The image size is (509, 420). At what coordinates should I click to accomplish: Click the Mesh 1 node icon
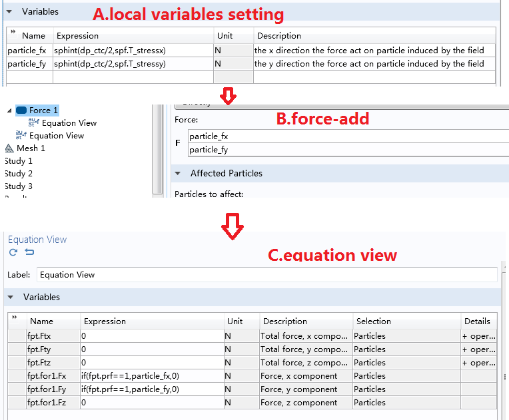(x=9, y=148)
